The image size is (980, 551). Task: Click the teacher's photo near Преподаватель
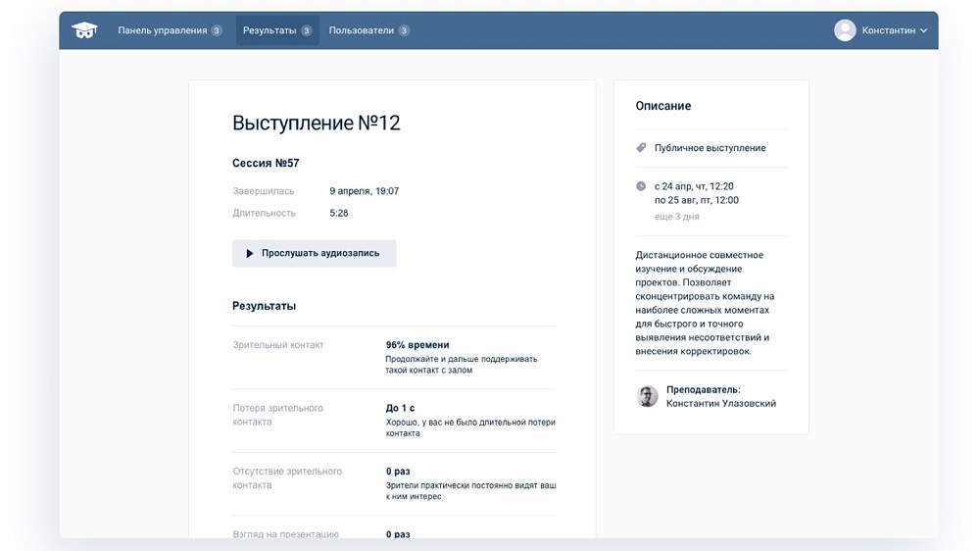(x=647, y=396)
